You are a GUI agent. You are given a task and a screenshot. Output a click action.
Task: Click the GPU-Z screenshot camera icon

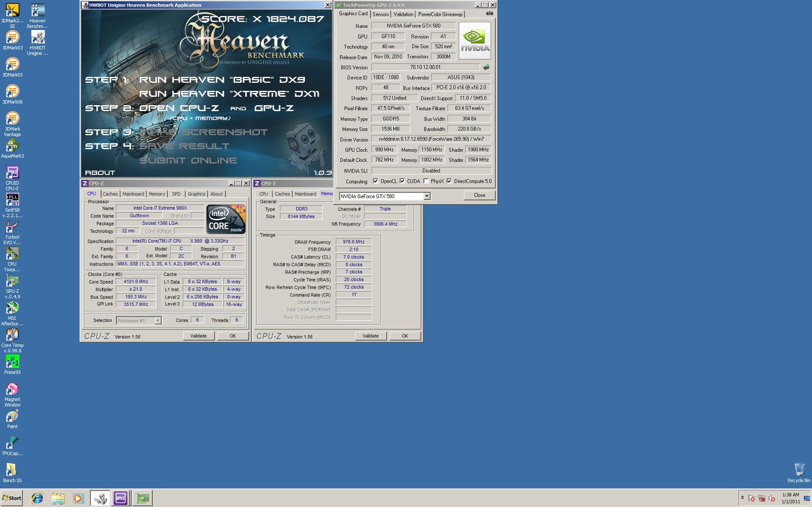(489, 14)
